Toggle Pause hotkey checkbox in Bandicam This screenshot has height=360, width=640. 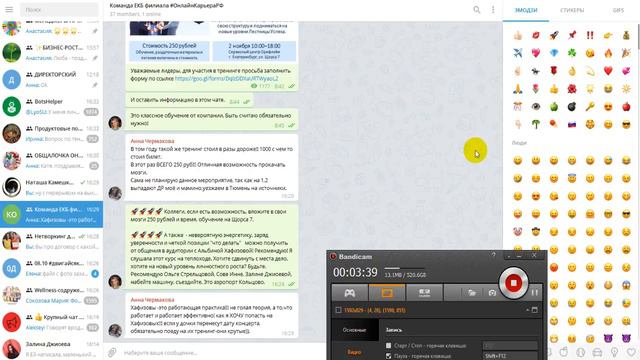point(388,356)
